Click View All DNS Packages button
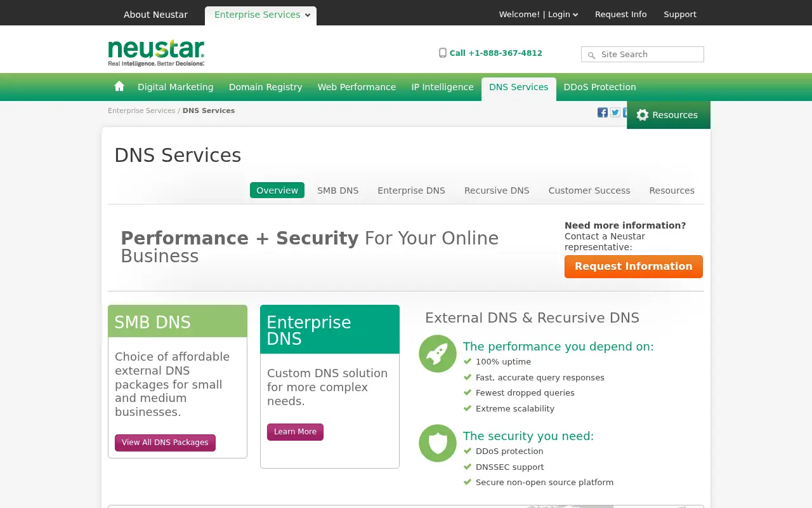This screenshot has height=508, width=812. 165,443
